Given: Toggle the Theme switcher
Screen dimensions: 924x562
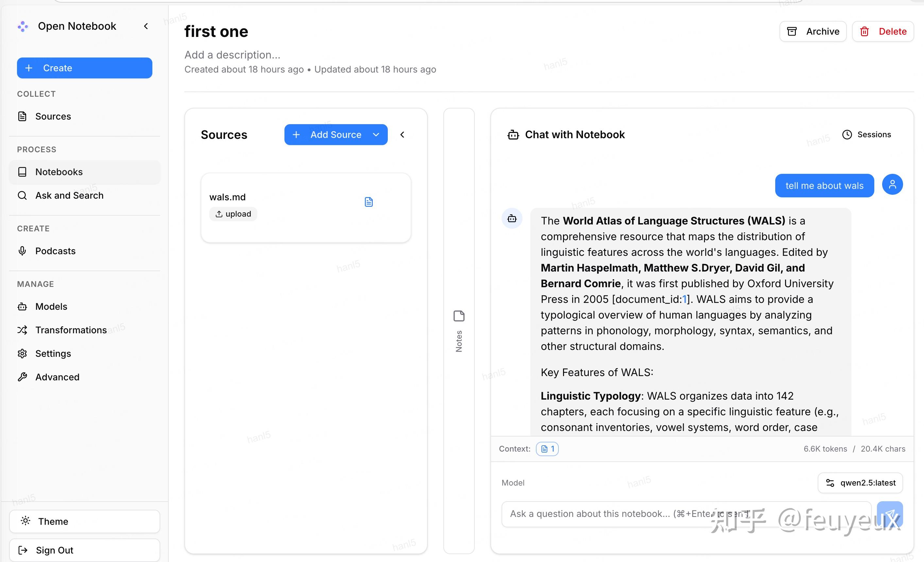Looking at the screenshot, I should 85,521.
